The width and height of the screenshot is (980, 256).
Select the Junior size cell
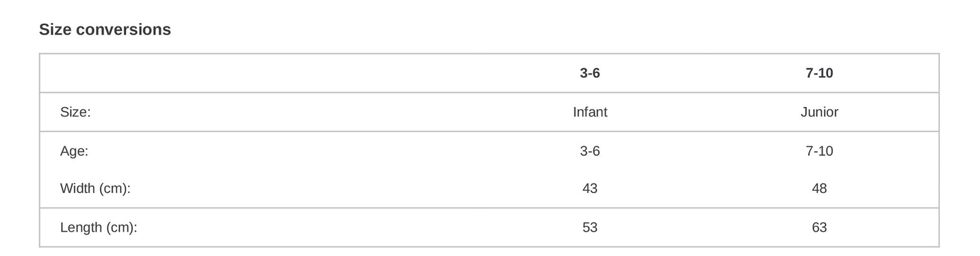(x=819, y=112)
